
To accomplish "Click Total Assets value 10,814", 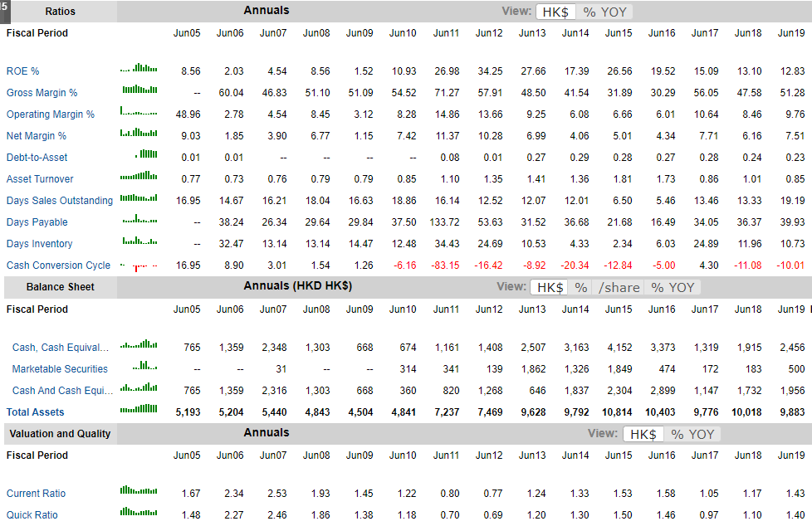I will (617, 412).
